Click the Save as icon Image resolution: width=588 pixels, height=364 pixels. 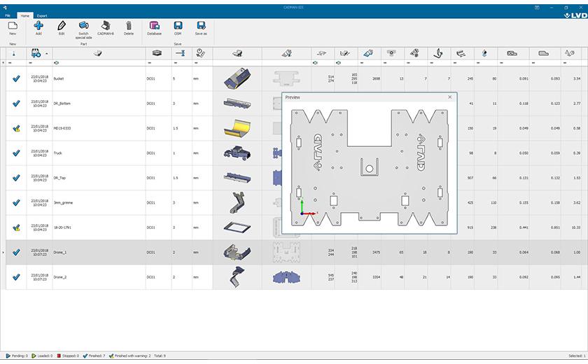[201, 26]
